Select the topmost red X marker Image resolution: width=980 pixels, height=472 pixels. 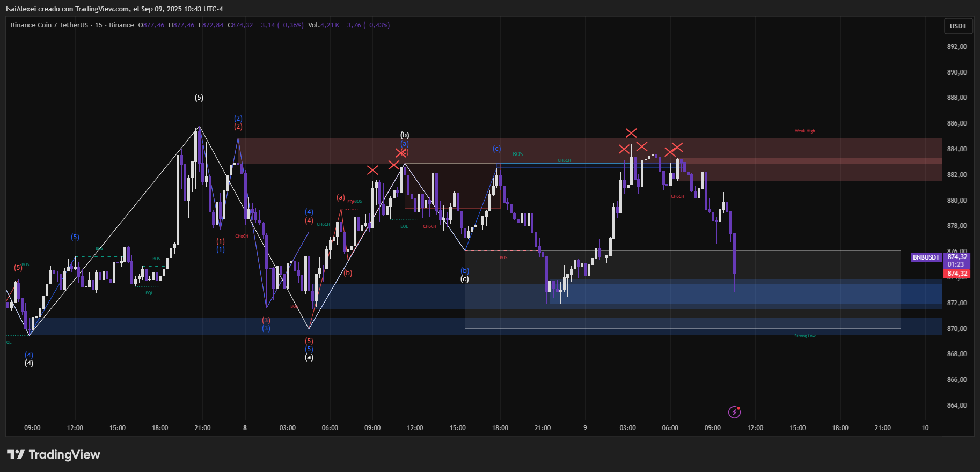coord(631,132)
